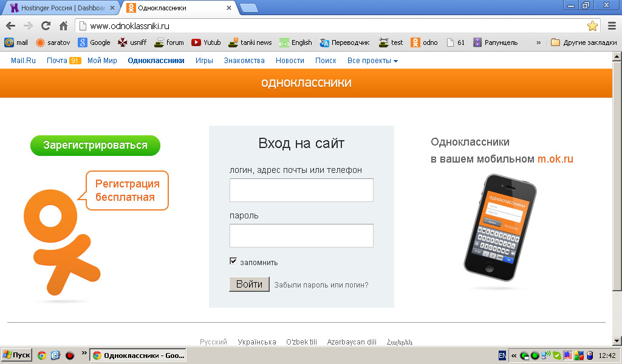The width and height of the screenshot is (622, 364).
Task: Expand the hidden bookmarks chevron
Action: [538, 42]
